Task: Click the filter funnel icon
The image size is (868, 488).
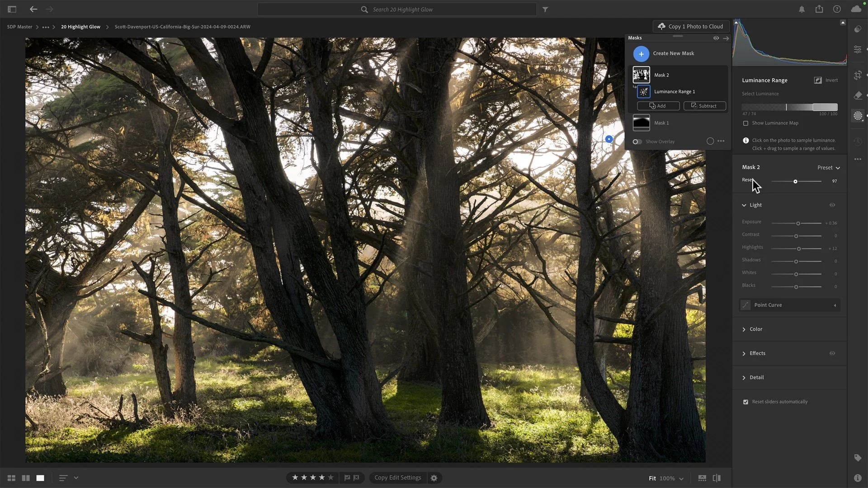Action: click(545, 9)
